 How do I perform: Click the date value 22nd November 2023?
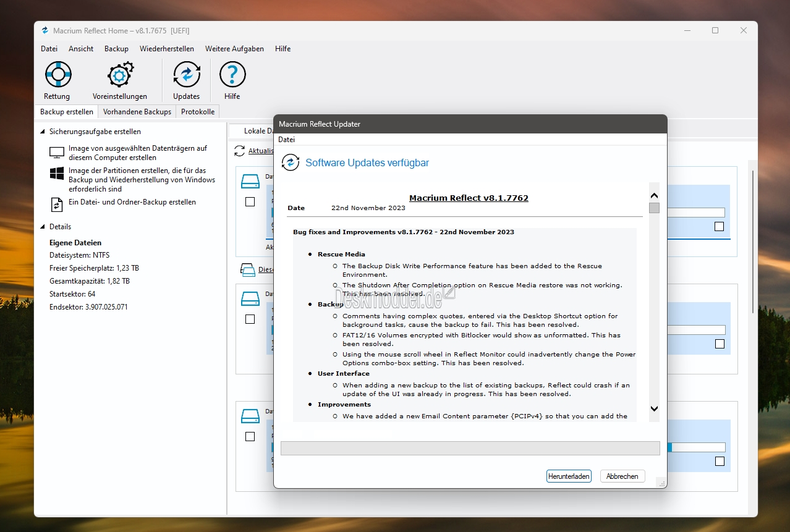click(368, 208)
